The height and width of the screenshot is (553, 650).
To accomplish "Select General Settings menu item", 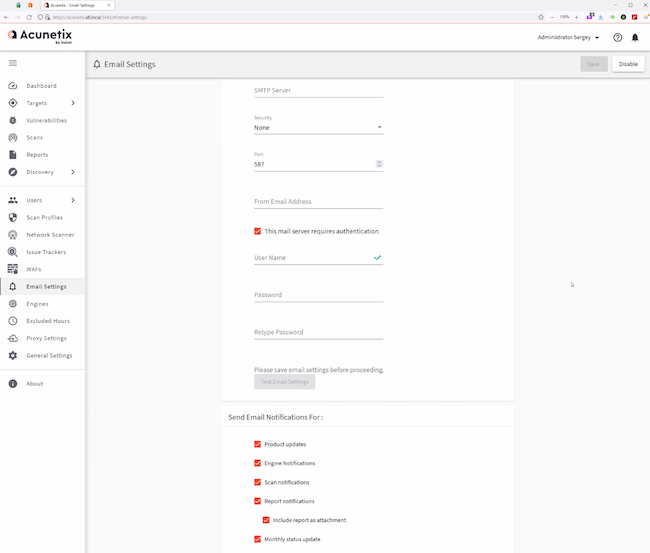I will coord(49,356).
